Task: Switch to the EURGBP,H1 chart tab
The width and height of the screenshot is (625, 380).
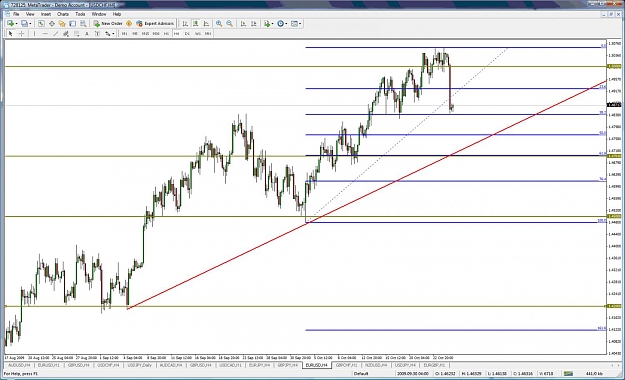Action: point(434,365)
